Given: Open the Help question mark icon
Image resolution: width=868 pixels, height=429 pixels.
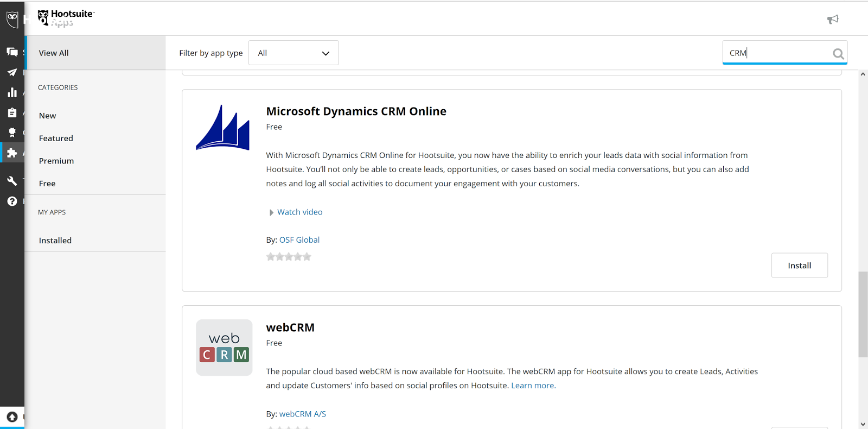Looking at the screenshot, I should [12, 201].
